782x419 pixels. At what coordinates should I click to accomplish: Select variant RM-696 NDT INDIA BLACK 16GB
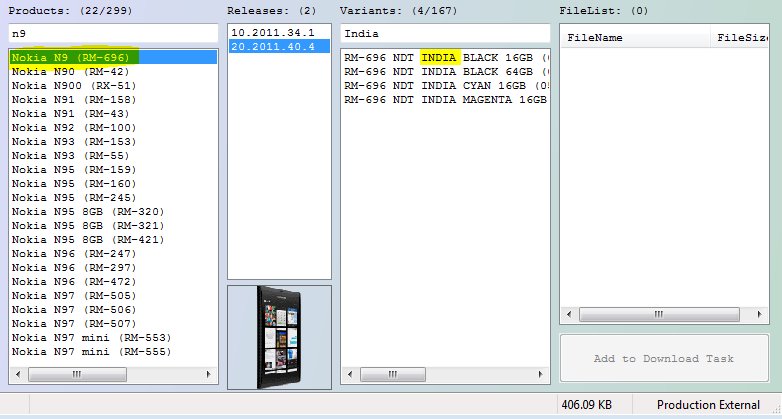[x=445, y=57]
